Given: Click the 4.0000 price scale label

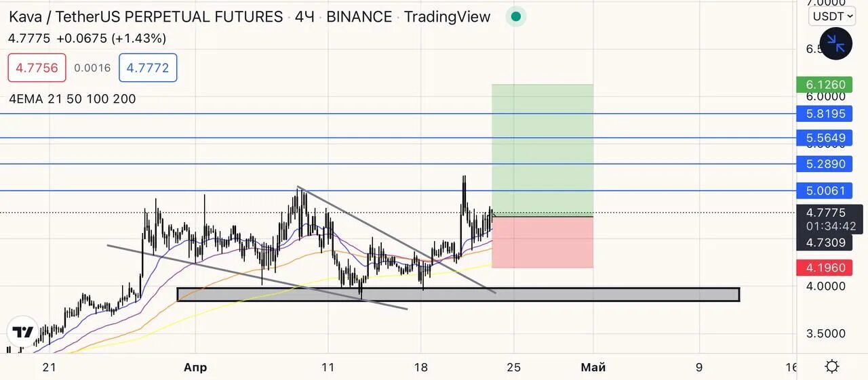Looking at the screenshot, I should (x=826, y=287).
